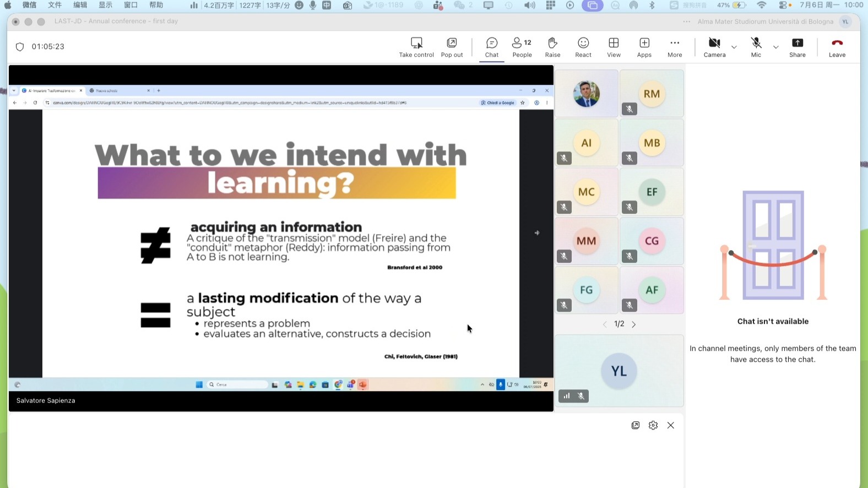Screen dimensions: 868x488
Task: Open the 帮助 menu in menu bar
Action: (x=156, y=5)
